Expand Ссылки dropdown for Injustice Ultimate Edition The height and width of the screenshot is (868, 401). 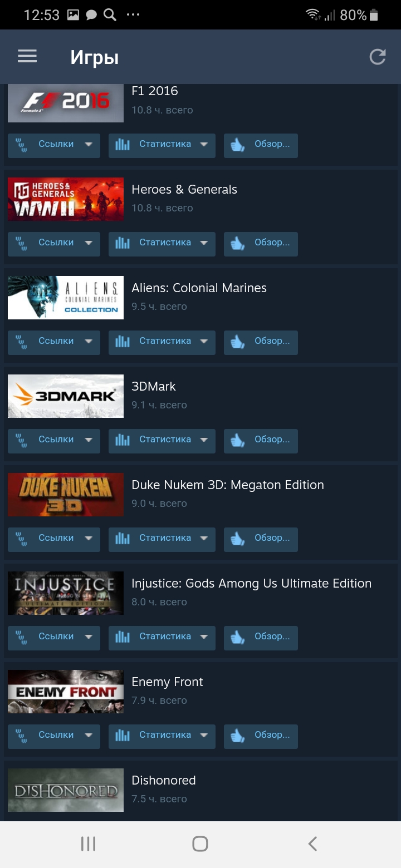pos(88,637)
